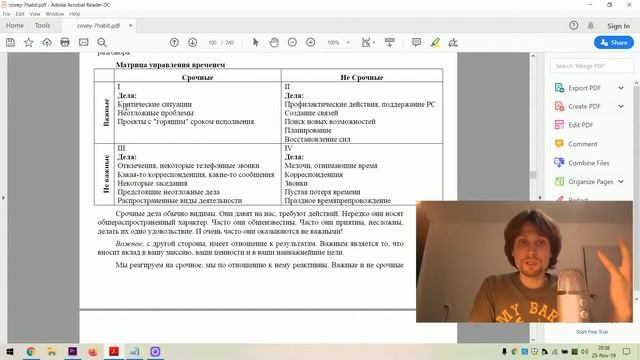
Task: Select the covey-7habit.pdf document tab
Action: [x=98, y=25]
